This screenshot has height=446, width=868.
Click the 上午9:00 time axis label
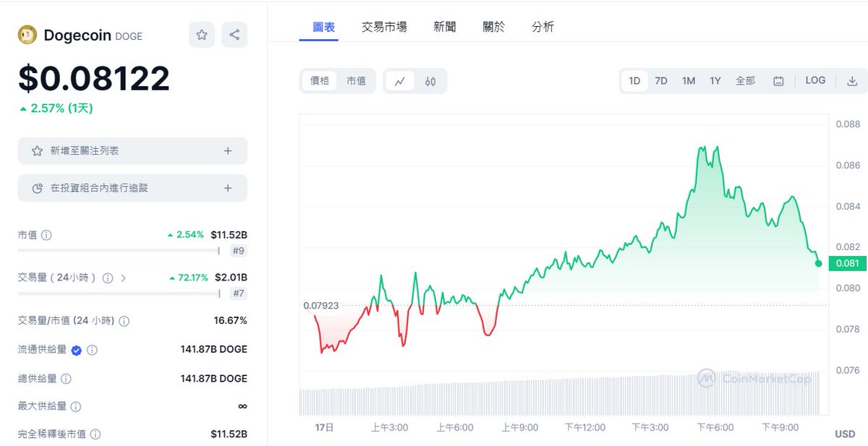520,428
